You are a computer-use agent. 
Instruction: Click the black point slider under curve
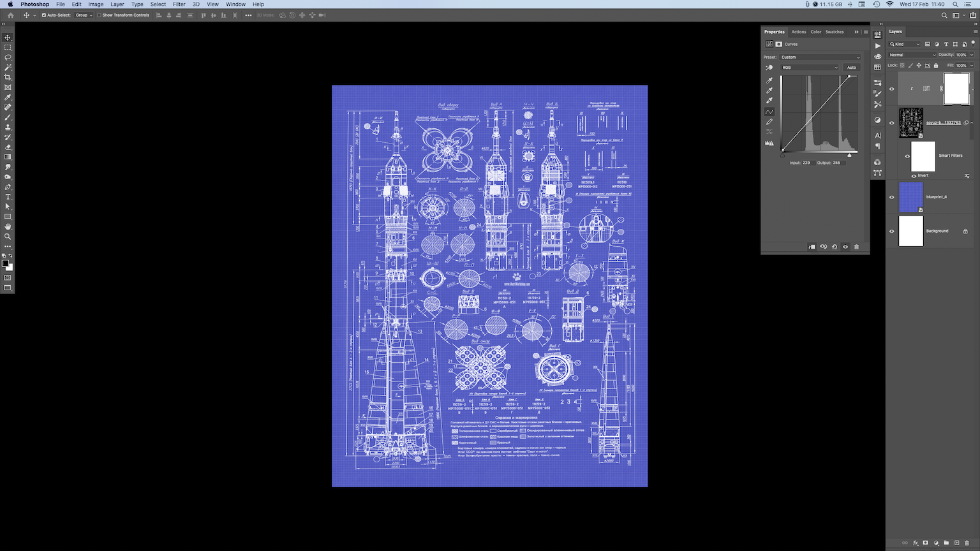coord(783,155)
